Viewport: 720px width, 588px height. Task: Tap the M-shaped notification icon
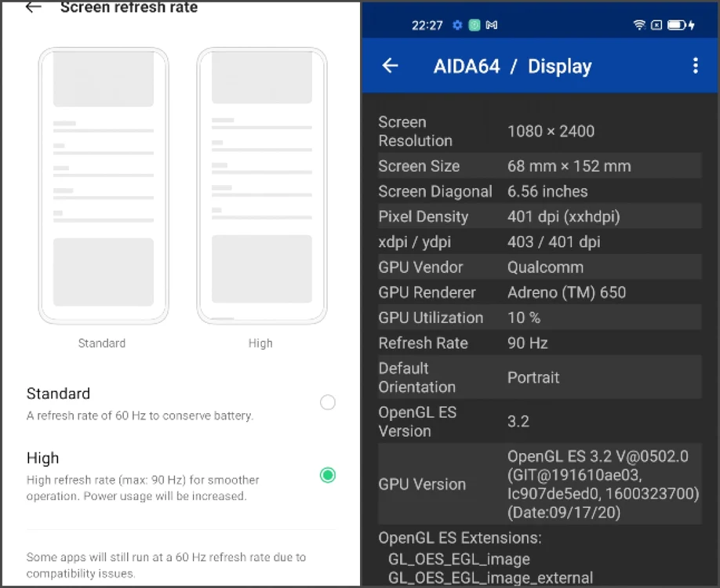pyautogui.click(x=491, y=25)
